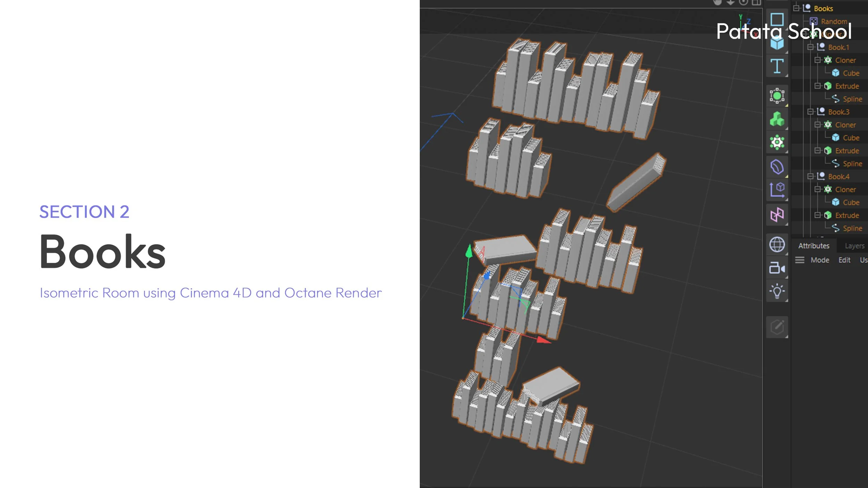Screen dimensions: 868x488
Task: Open the Subdivision Surface generator icon
Action: tap(777, 95)
